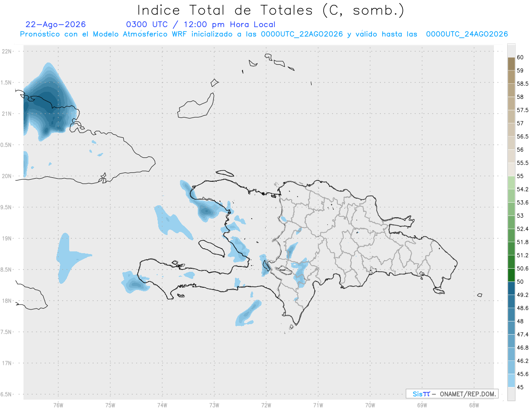The width and height of the screenshot is (532, 411).
Task: Click the legend value 55.5
Action: (x=523, y=163)
